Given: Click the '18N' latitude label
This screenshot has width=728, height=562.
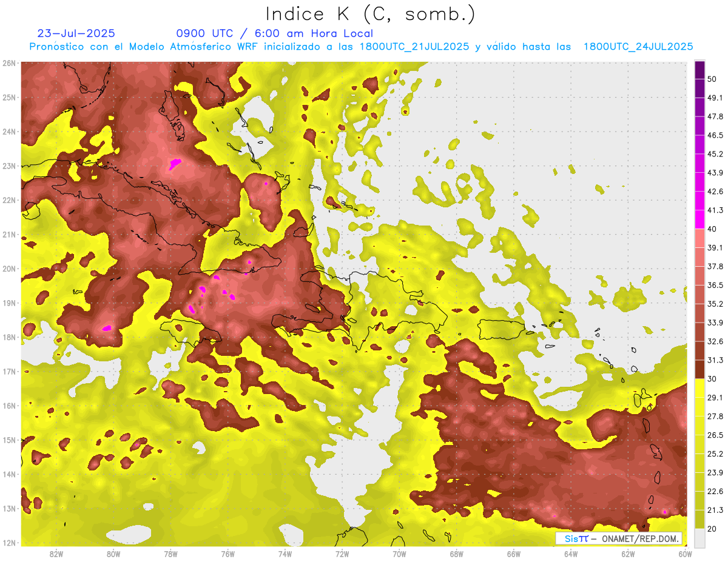Looking at the screenshot, I should pos(9,337).
